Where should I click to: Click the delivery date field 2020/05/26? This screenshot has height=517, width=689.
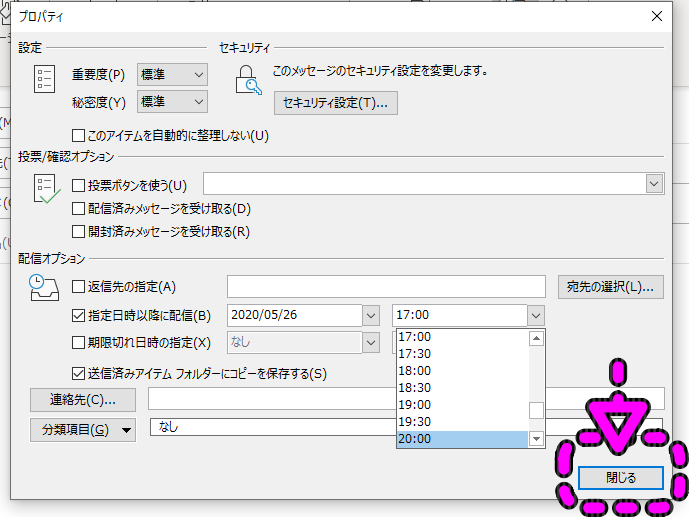point(295,315)
